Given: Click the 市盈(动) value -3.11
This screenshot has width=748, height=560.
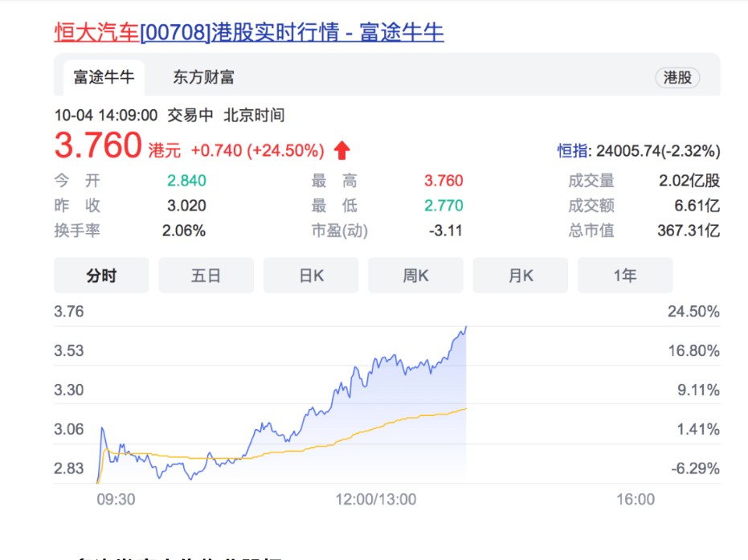Looking at the screenshot, I should pos(446,231).
